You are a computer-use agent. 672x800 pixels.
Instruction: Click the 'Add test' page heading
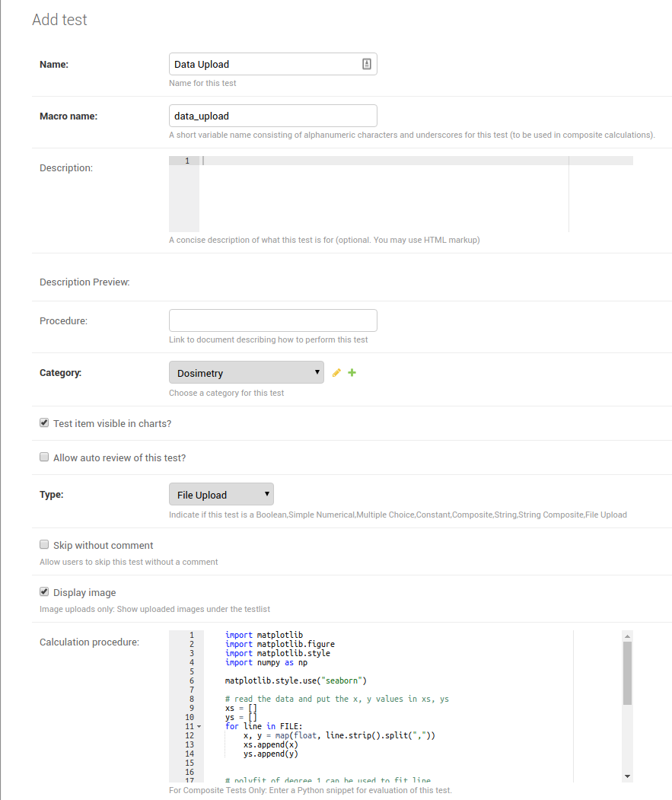click(x=59, y=19)
